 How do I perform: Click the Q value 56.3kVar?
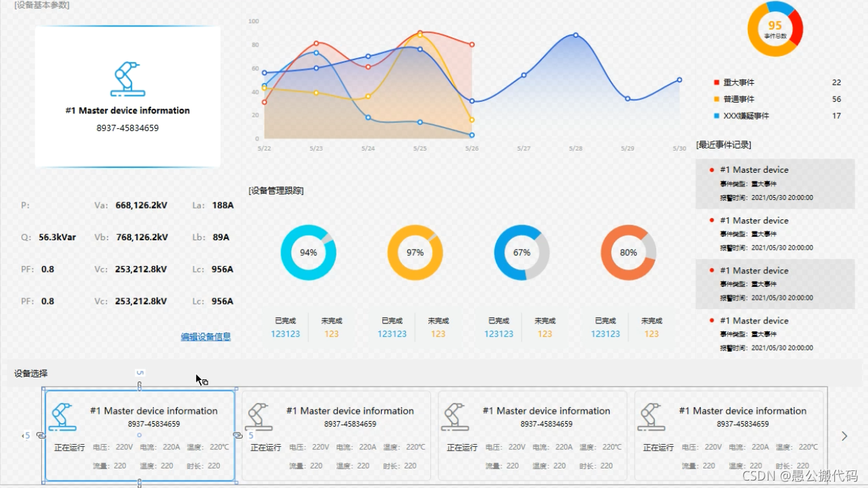(x=57, y=238)
